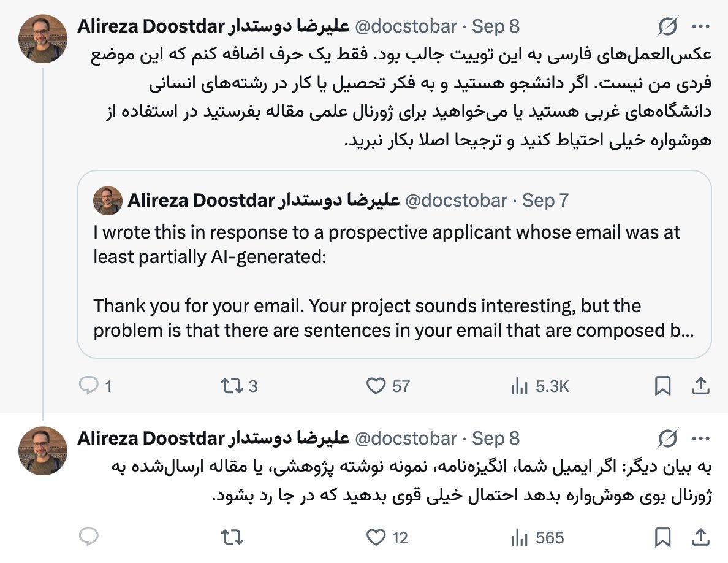
Task: Repost the first tweet with 3 reposts
Action: point(238,386)
